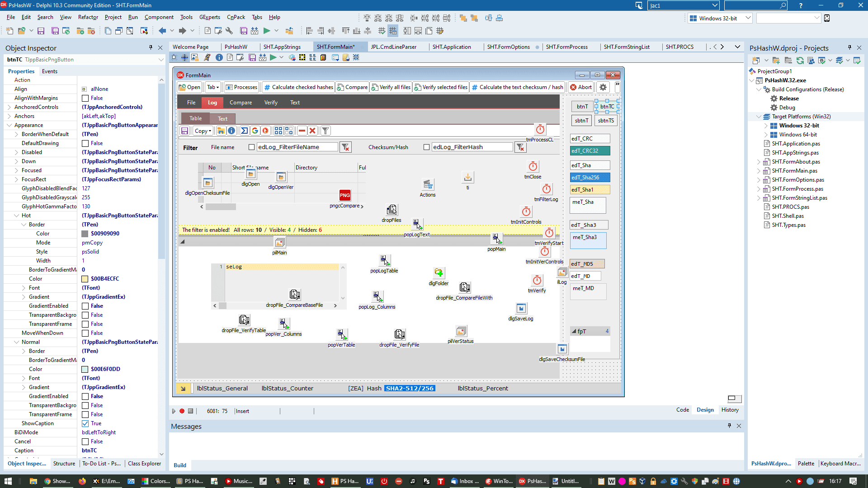Toggle the Cancel property checkbox

(85, 441)
